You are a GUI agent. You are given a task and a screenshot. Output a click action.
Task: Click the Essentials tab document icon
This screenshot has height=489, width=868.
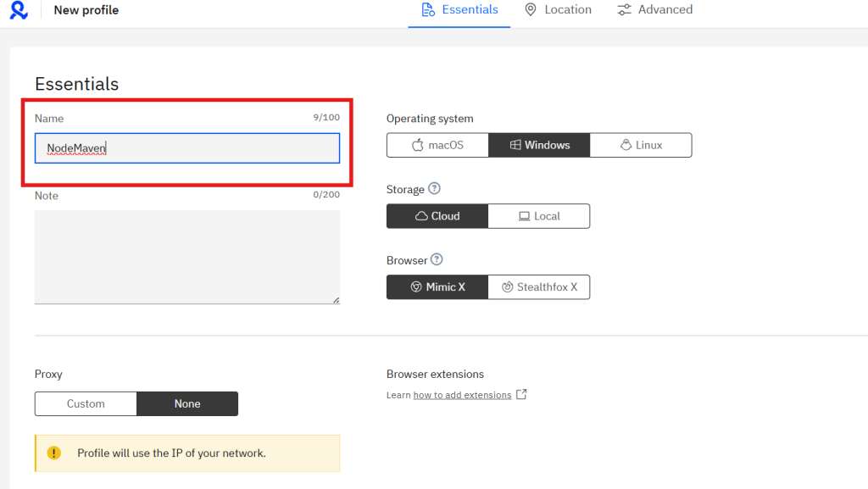click(428, 10)
